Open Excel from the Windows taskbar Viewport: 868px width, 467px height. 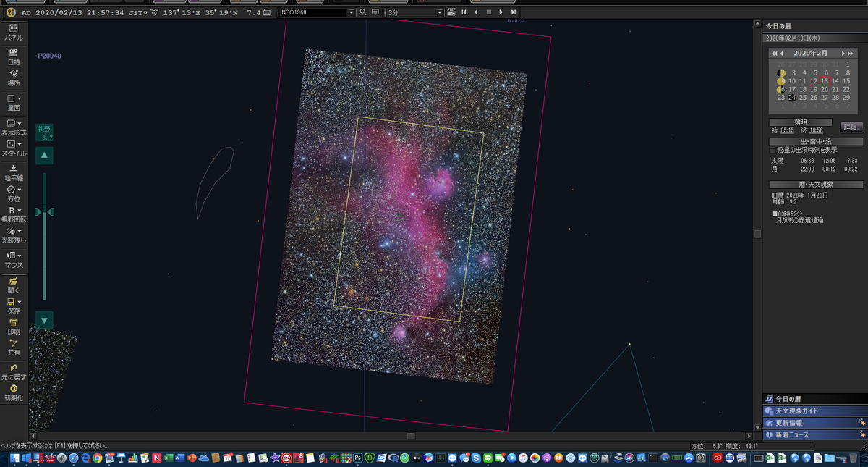168,458
